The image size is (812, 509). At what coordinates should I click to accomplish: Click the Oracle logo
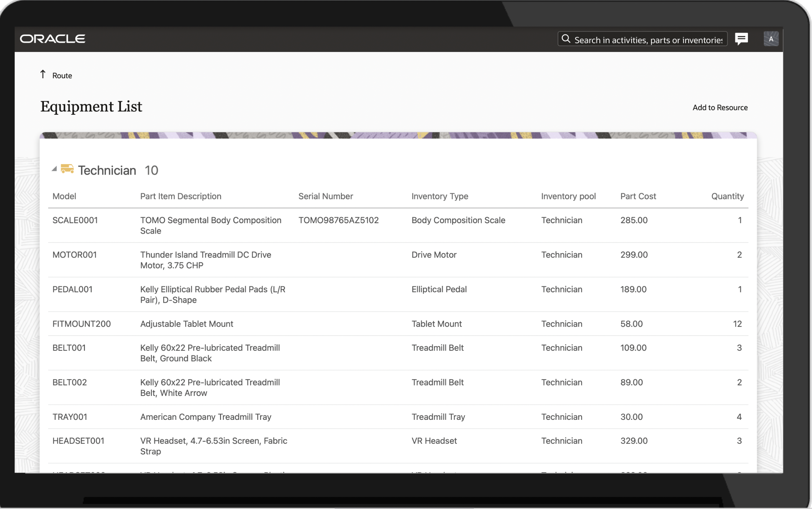click(x=53, y=39)
